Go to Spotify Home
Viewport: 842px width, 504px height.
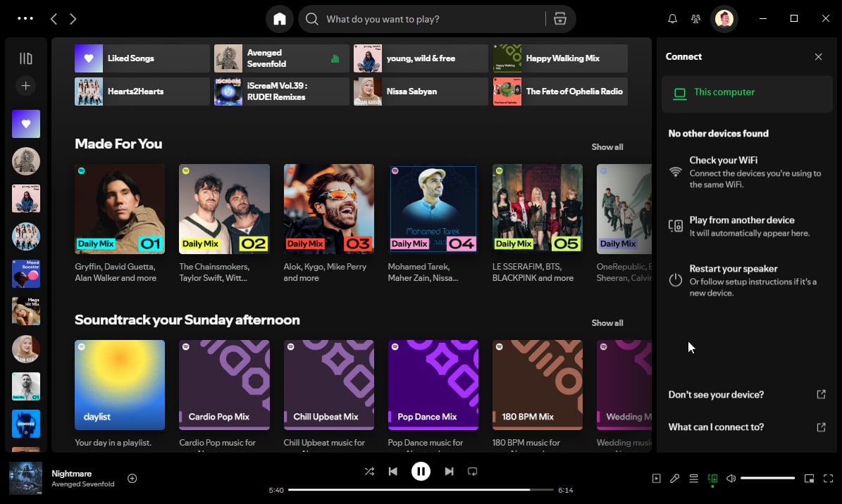pyautogui.click(x=279, y=19)
